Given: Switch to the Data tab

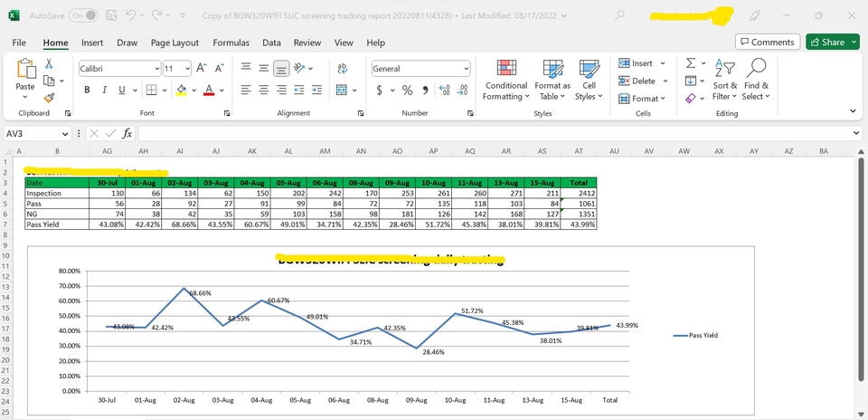Looking at the screenshot, I should [x=271, y=43].
